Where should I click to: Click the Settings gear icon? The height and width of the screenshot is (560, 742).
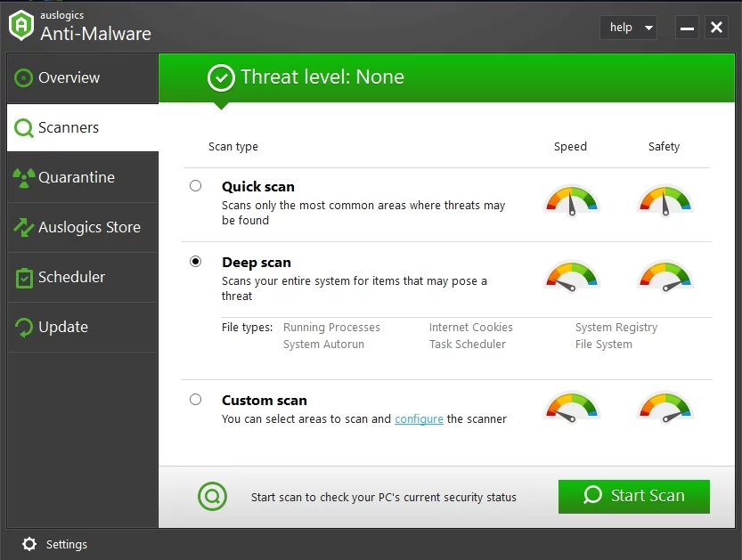(29, 544)
